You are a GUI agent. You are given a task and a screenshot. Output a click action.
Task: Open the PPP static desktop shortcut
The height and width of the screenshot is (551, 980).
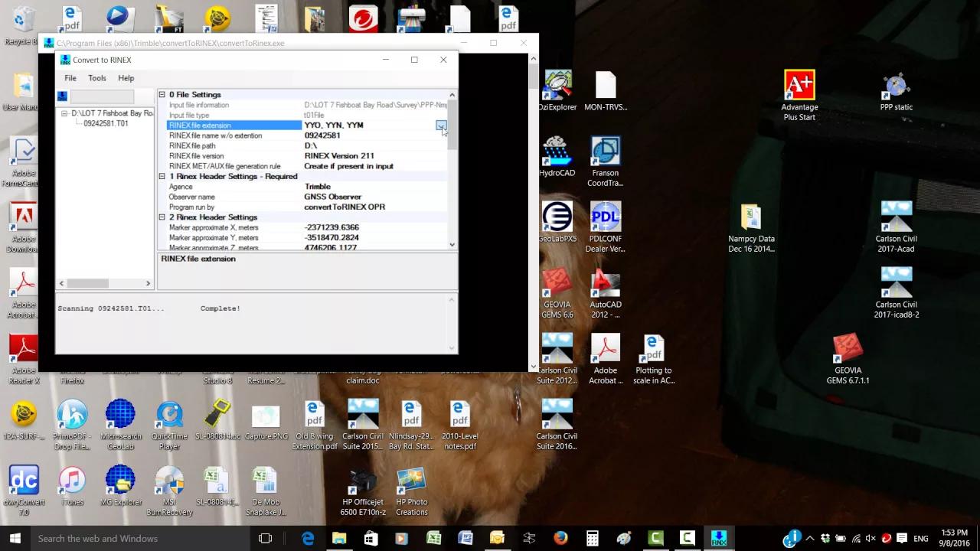(x=896, y=92)
